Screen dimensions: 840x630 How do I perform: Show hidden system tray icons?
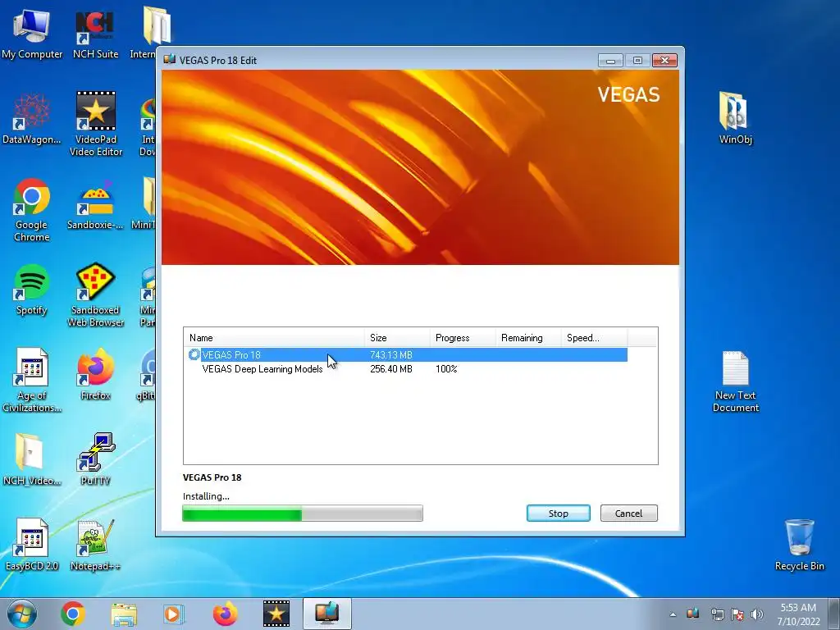(673, 614)
